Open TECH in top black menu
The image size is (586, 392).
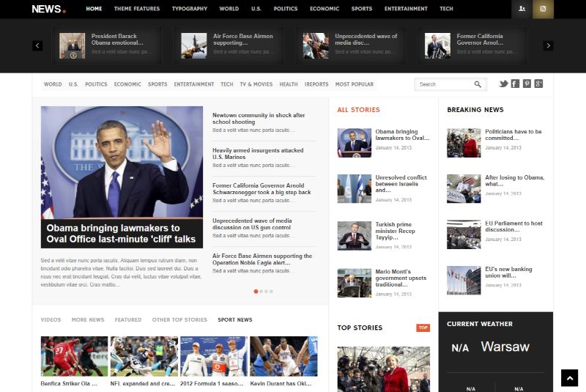[x=446, y=9]
